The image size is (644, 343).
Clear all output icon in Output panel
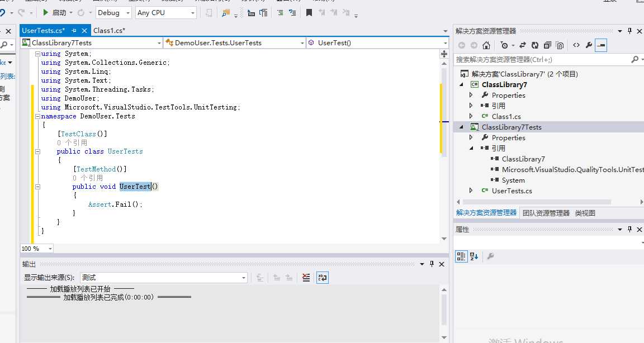[x=306, y=278]
